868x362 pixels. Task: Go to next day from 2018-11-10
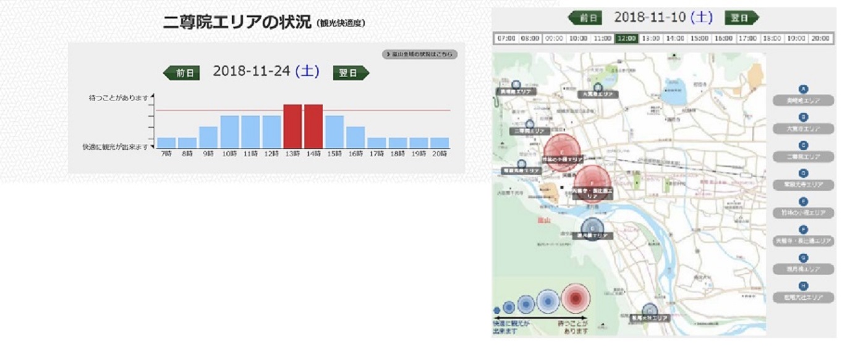click(x=741, y=18)
